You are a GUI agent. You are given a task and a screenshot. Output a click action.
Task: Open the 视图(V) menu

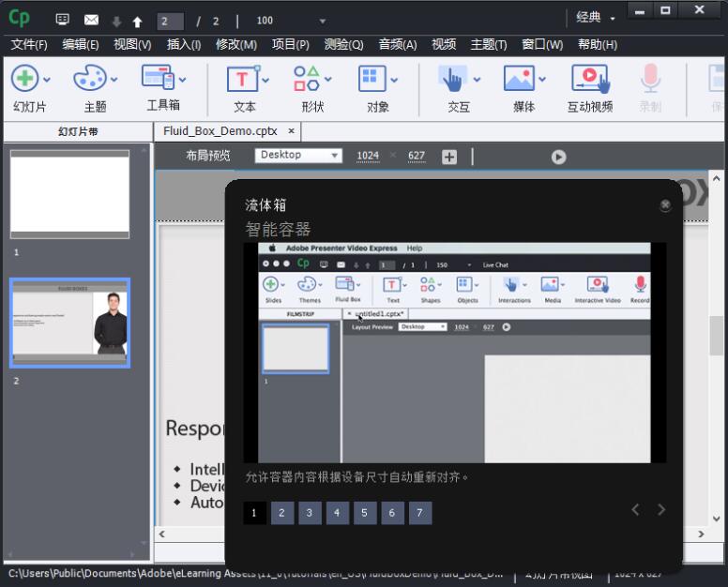coord(132,45)
